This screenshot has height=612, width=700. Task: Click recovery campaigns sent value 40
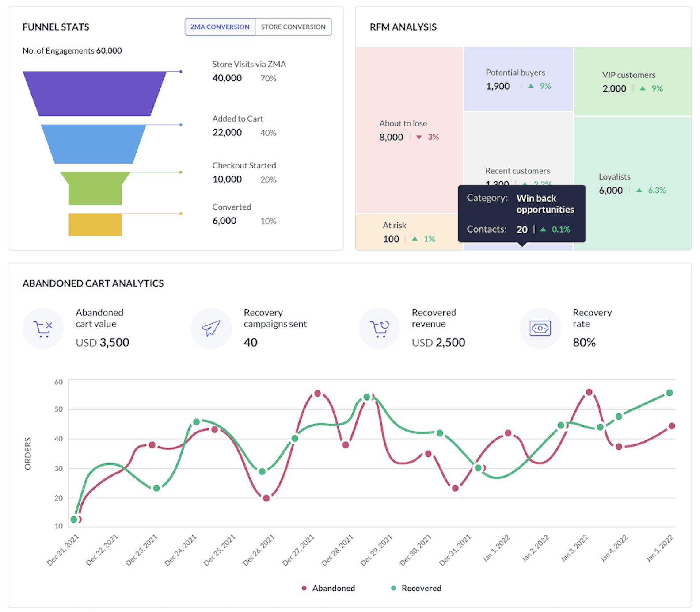(251, 343)
